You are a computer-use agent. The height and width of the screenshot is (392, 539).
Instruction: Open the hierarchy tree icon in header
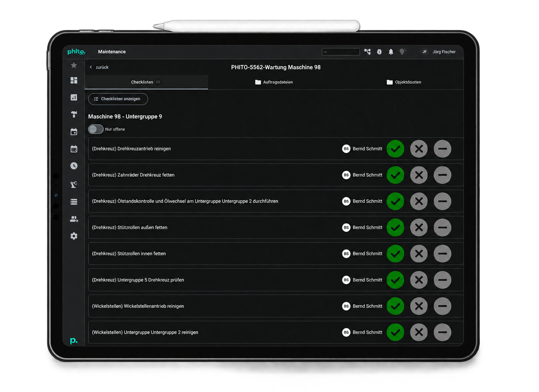(x=367, y=52)
